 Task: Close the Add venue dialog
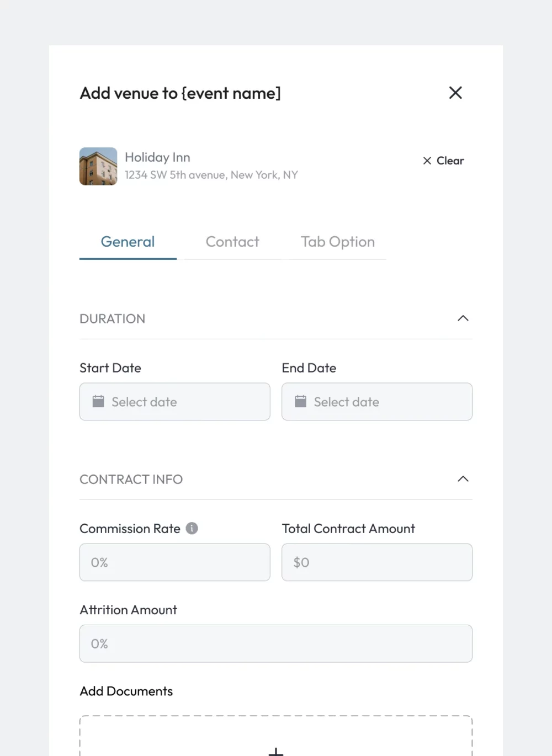coord(455,93)
